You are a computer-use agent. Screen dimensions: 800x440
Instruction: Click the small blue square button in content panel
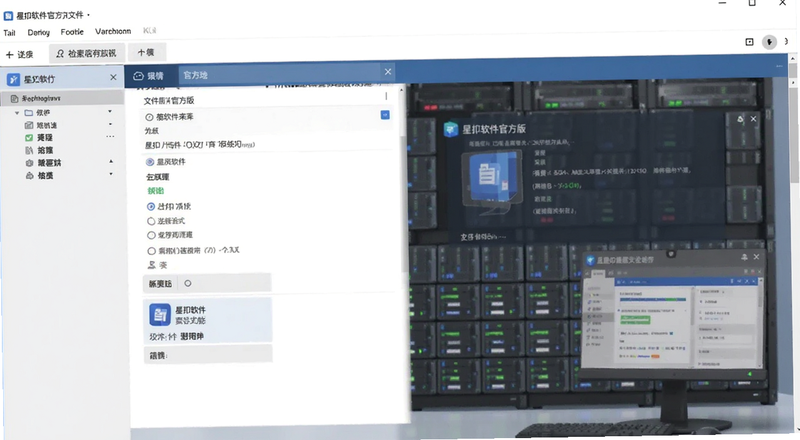tap(385, 115)
